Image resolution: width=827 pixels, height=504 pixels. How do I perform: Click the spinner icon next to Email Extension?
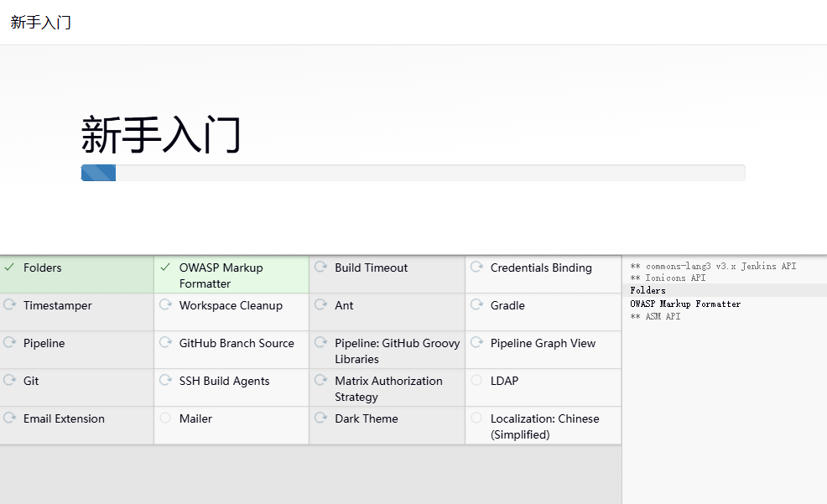(9, 418)
